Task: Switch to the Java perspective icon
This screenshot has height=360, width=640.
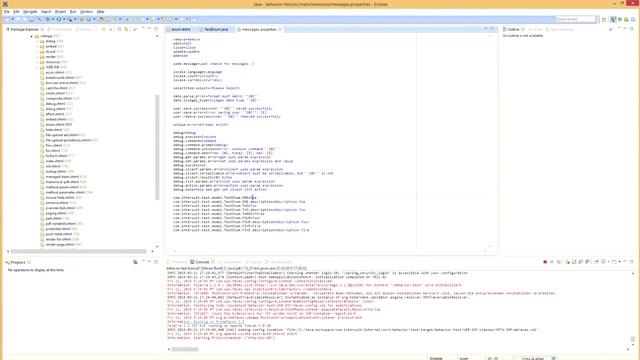Action: 613,19
